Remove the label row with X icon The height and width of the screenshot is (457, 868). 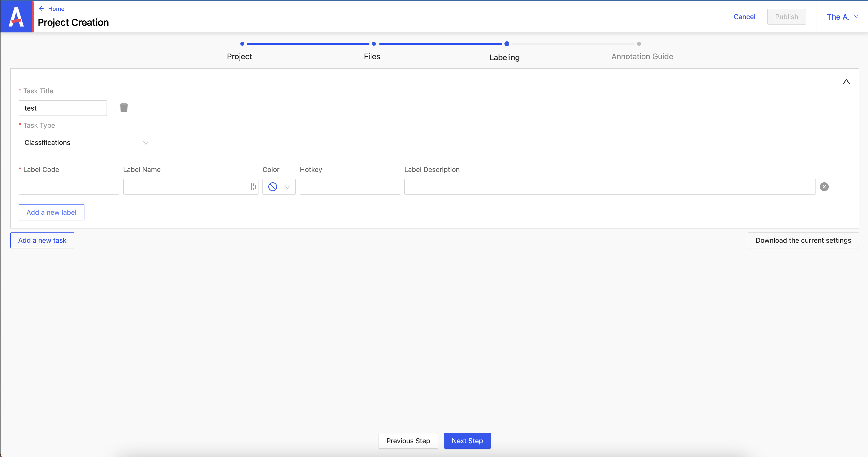coord(824,187)
